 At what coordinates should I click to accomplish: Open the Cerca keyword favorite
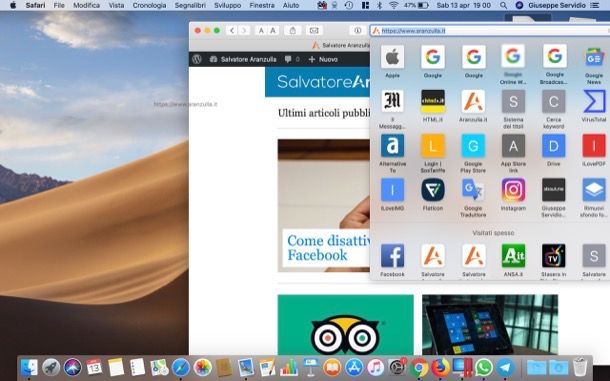[x=554, y=101]
